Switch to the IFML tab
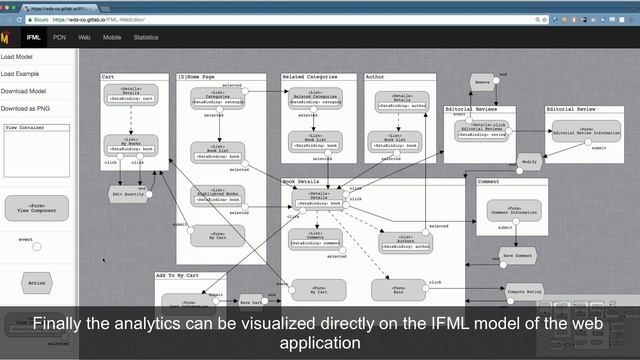 tap(33, 37)
